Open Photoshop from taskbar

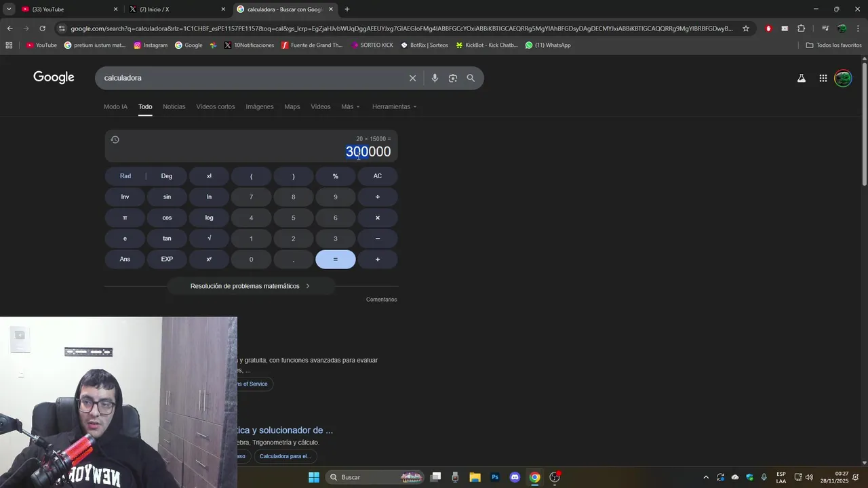[495, 477]
